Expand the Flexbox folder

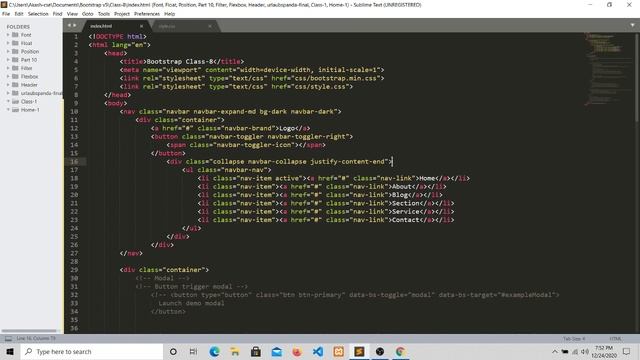pos(8,76)
